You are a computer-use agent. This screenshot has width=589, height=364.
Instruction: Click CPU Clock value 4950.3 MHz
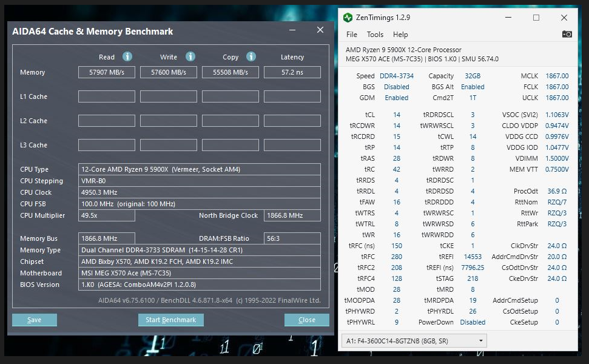(200, 192)
